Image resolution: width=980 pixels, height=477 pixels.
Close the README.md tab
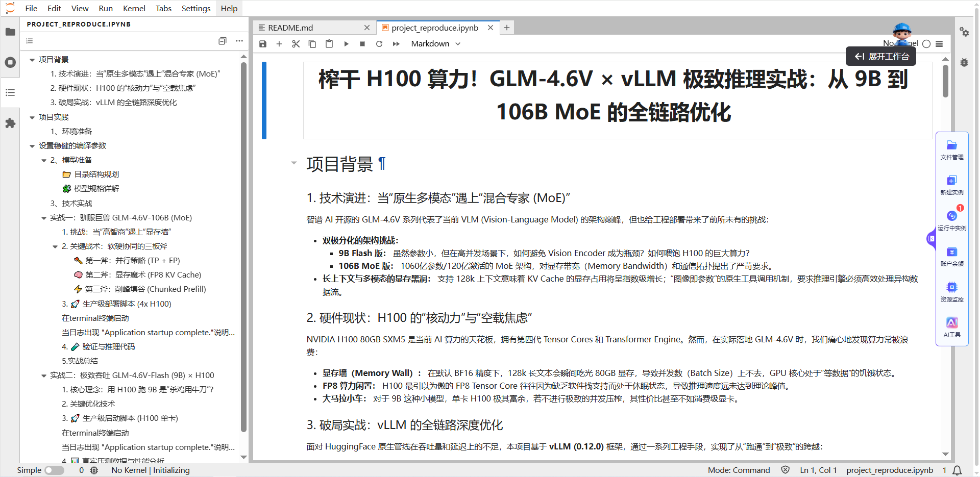367,28
